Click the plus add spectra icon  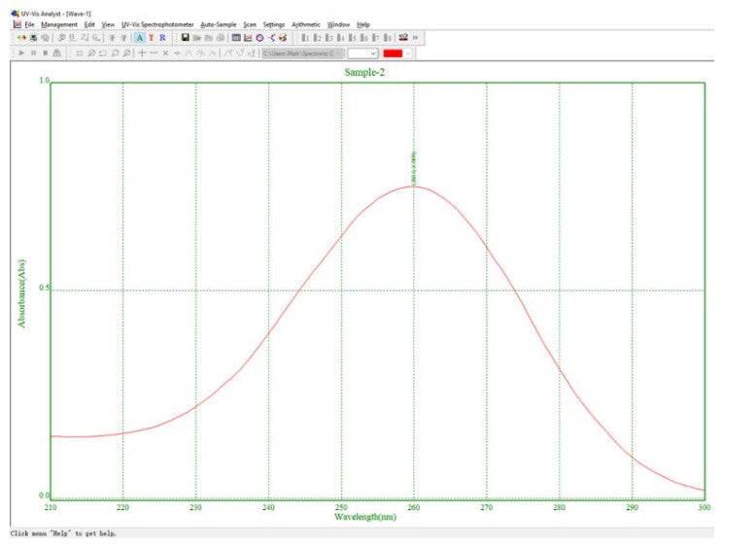point(142,53)
